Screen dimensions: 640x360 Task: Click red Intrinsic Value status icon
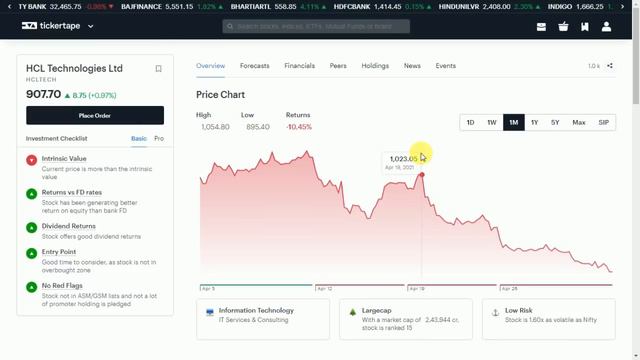[x=31, y=160]
